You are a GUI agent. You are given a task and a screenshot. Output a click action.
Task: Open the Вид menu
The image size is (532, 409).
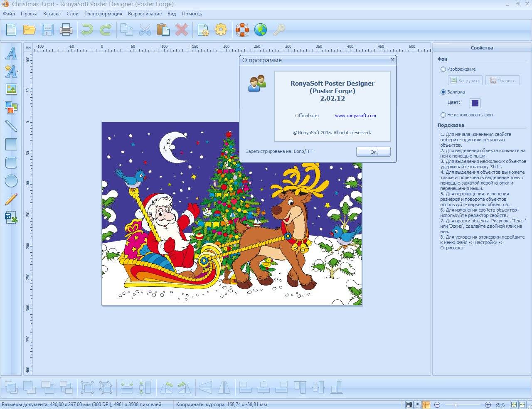click(x=172, y=14)
